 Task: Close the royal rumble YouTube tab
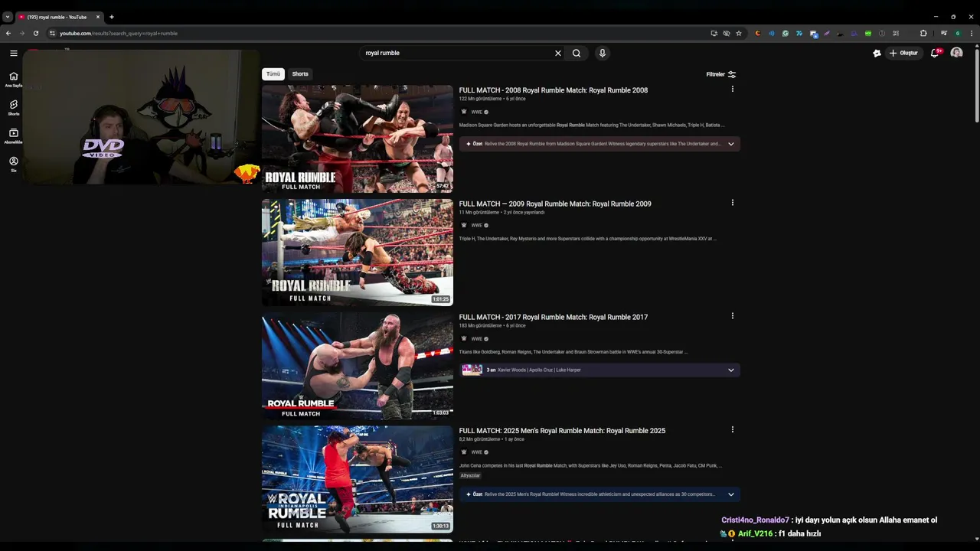point(98,17)
